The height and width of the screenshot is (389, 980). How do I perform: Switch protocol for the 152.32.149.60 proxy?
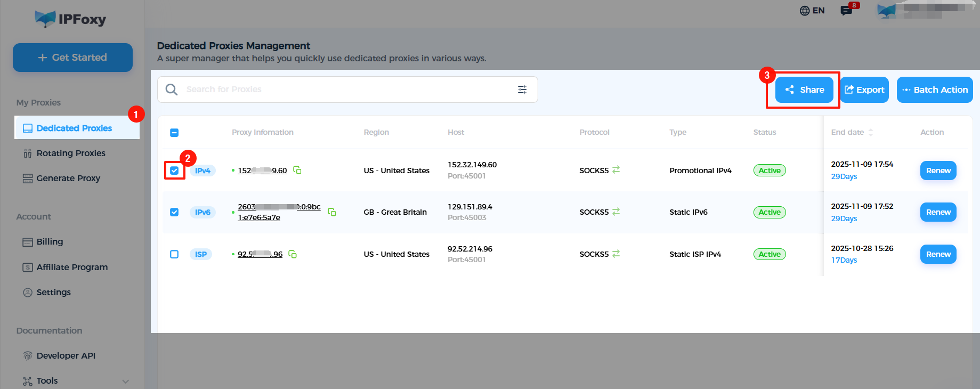(616, 169)
